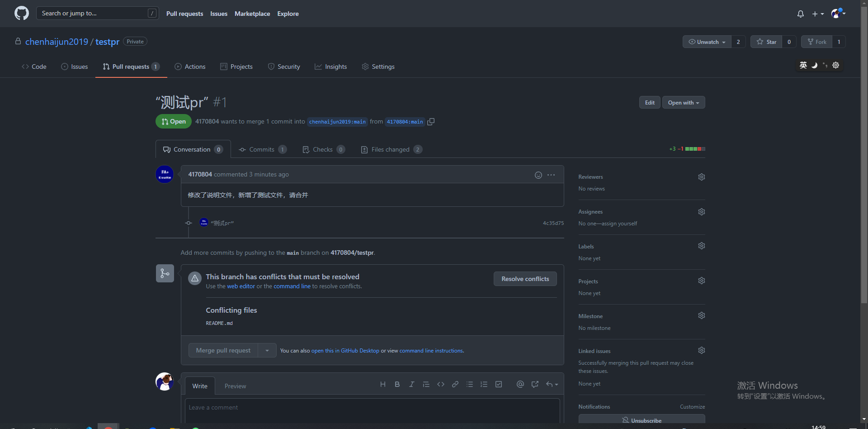The image size is (868, 429).
Task: Expand the Open with dropdown
Action: 684,103
